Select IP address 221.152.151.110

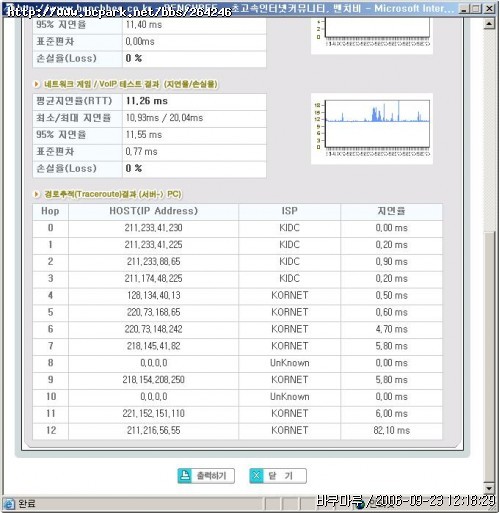click(x=153, y=413)
